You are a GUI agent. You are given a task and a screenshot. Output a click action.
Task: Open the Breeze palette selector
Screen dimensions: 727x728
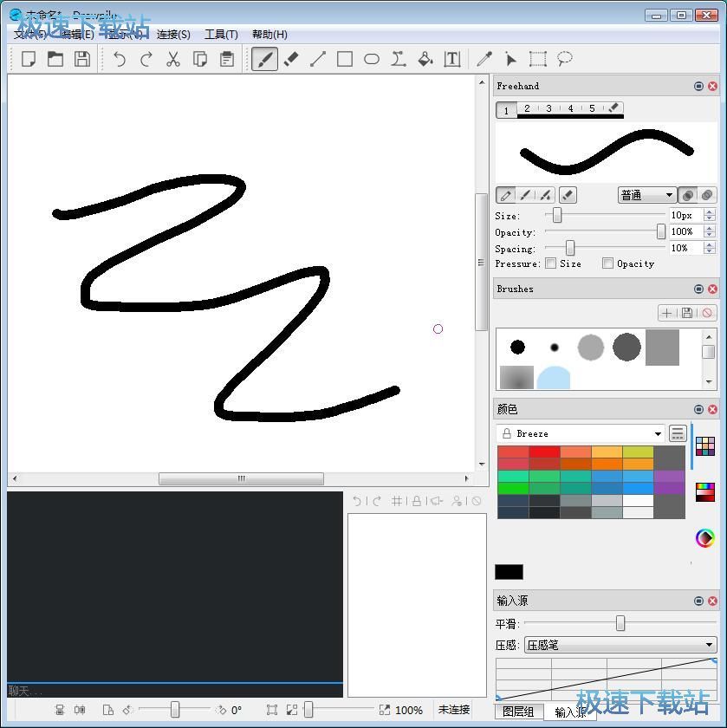[579, 432]
